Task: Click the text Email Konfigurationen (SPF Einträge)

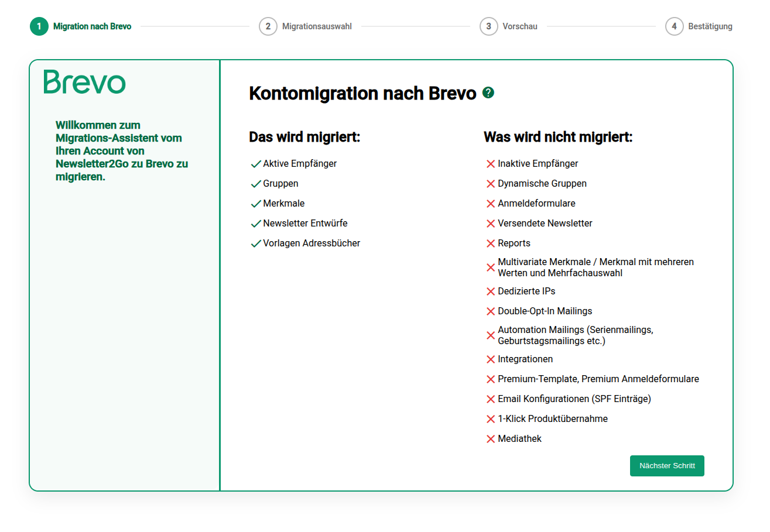Action: [574, 399]
